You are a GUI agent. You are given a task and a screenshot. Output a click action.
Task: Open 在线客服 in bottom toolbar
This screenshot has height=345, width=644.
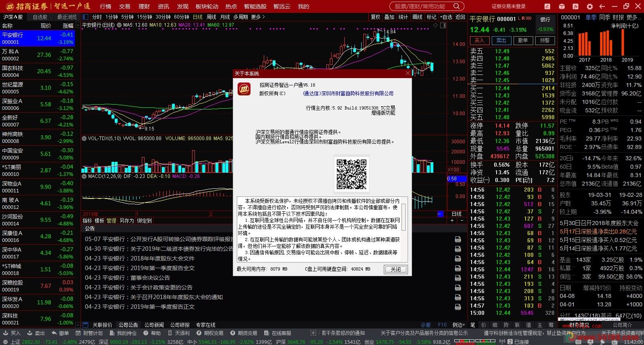click(x=277, y=333)
